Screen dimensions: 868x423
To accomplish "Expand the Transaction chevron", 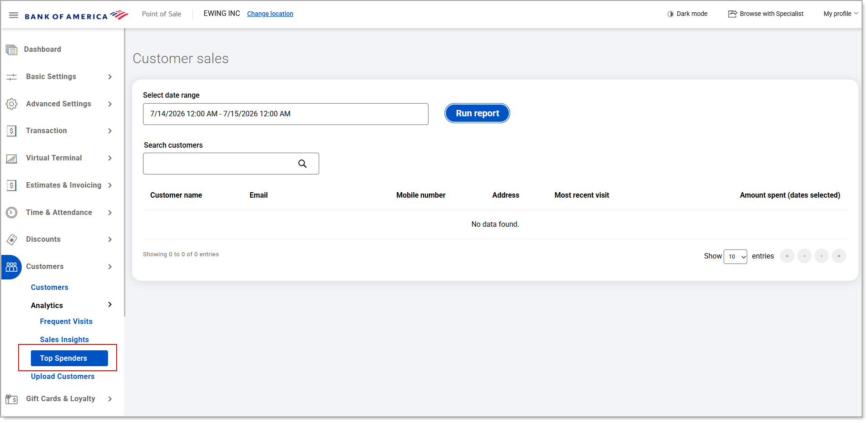I will click(110, 131).
